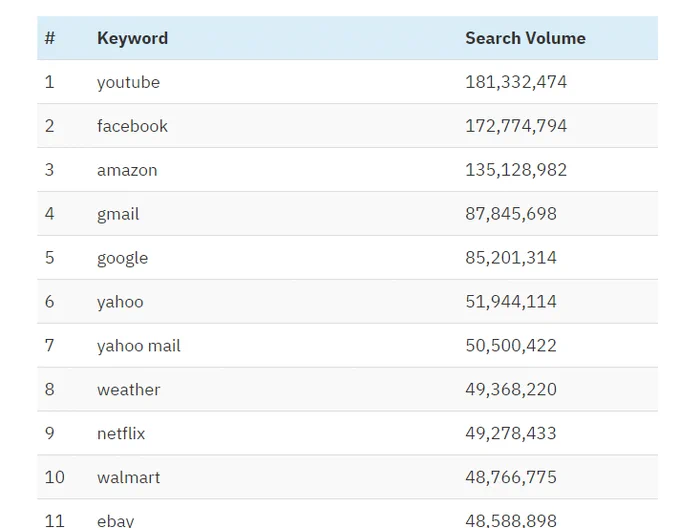Click rank number 10
The width and height of the screenshot is (680, 528).
pos(55,477)
